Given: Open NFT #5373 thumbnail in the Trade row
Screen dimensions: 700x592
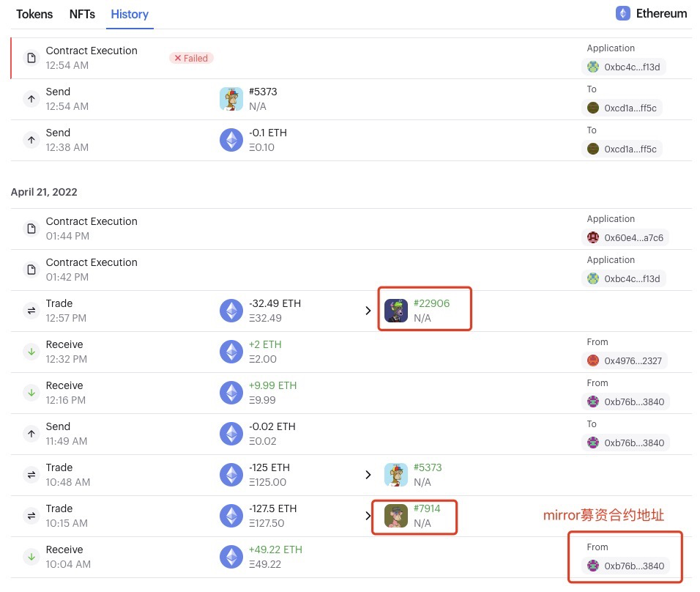Looking at the screenshot, I should [x=396, y=475].
